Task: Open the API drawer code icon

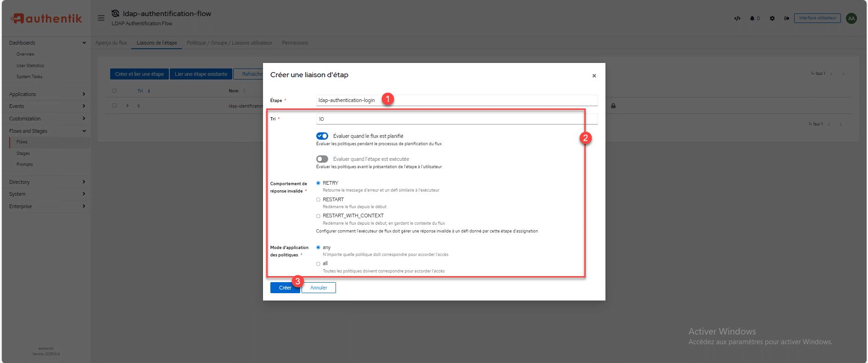Action: pyautogui.click(x=737, y=18)
